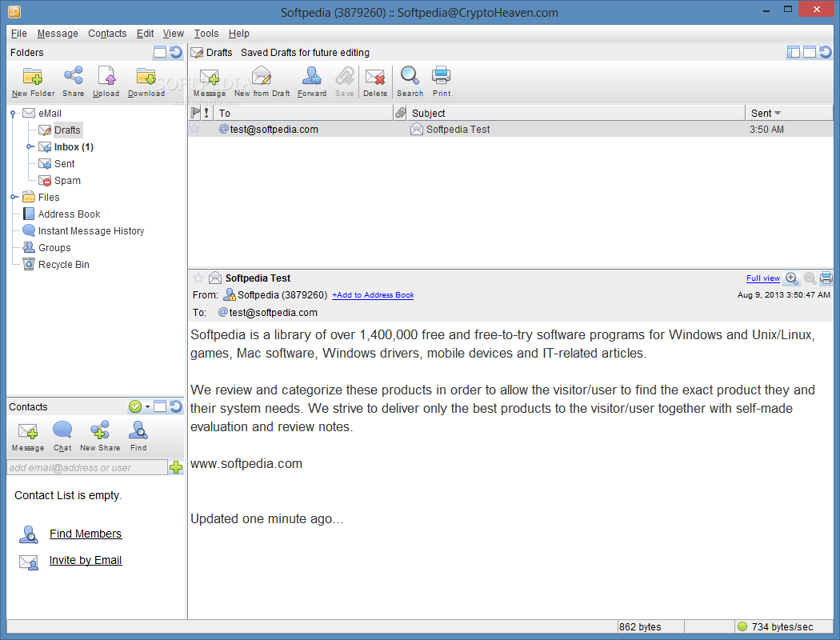840x640 pixels.
Task: Click print icon in message preview header
Action: [826, 278]
